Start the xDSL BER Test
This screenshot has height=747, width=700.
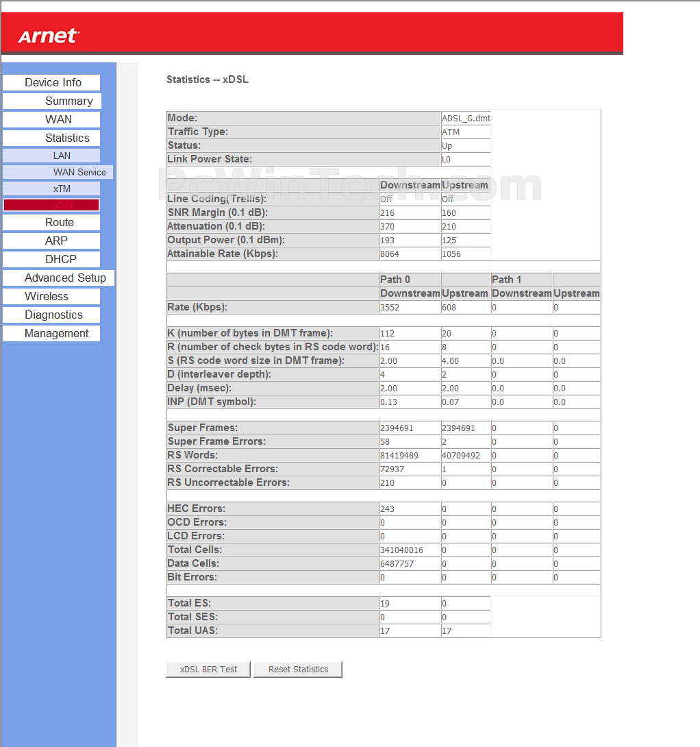[x=208, y=670]
